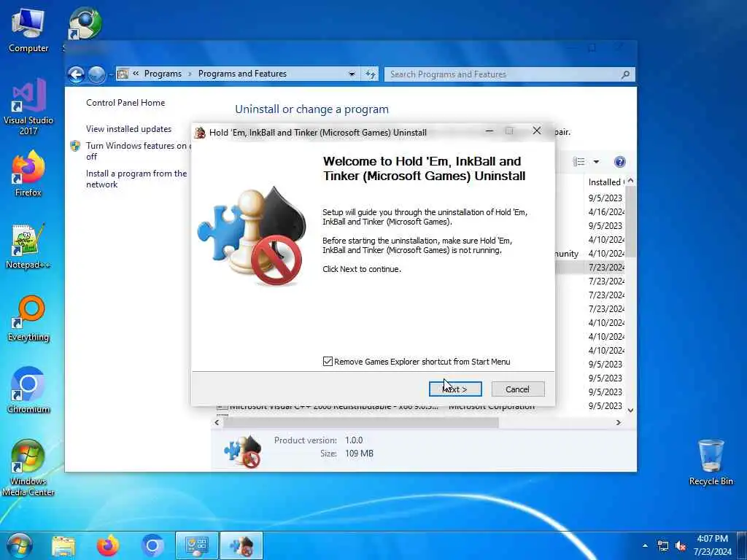Screen dimensions: 747x560
Task: Click the program list's scroll up arrow
Action: pos(630,181)
